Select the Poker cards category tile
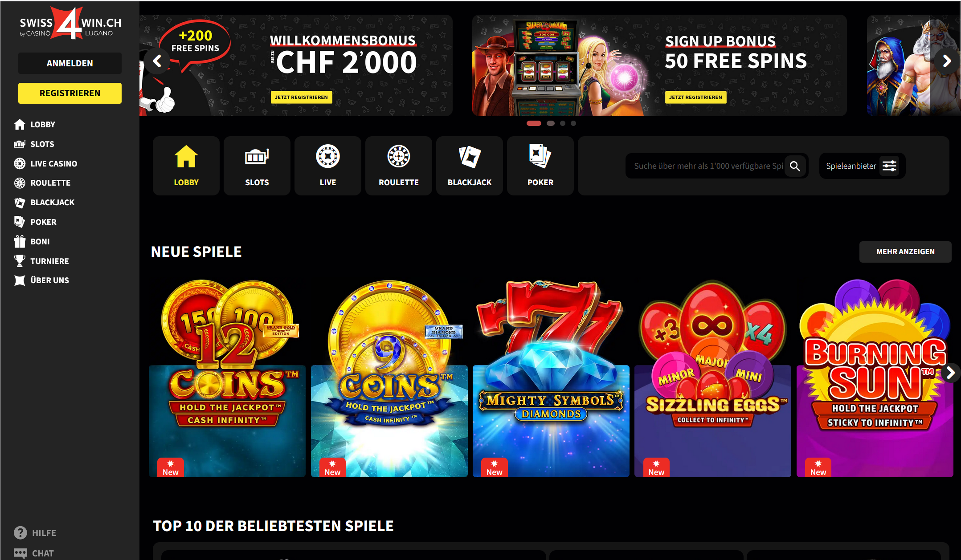This screenshot has height=560, width=961. click(x=540, y=166)
